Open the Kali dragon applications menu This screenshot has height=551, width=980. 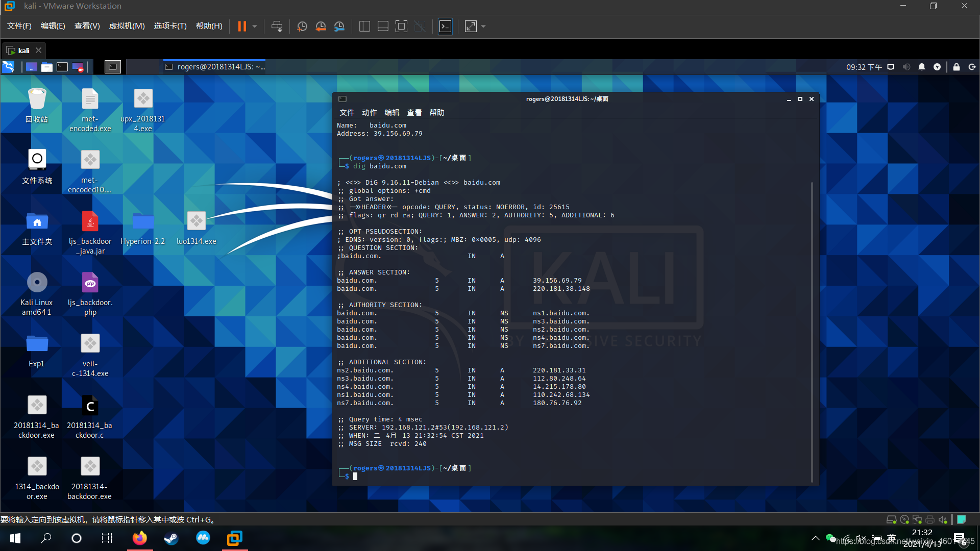point(8,67)
